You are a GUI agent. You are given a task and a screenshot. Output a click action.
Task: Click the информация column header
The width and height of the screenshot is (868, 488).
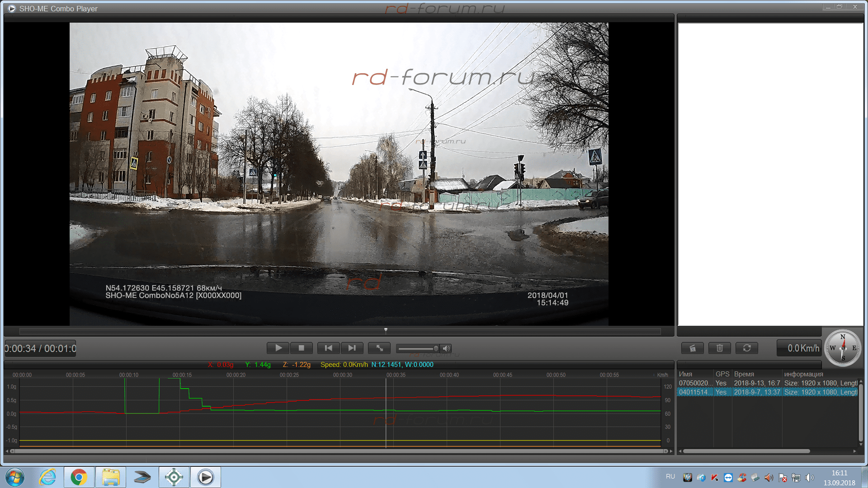(804, 374)
